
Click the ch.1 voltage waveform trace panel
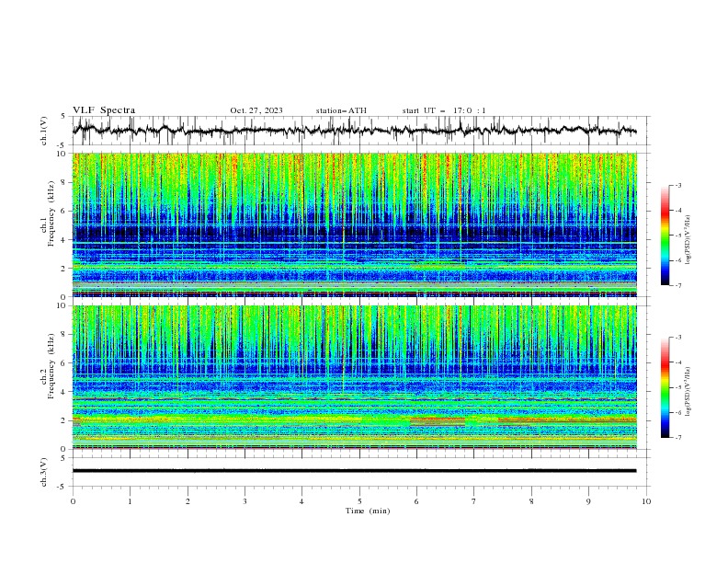tap(360, 131)
